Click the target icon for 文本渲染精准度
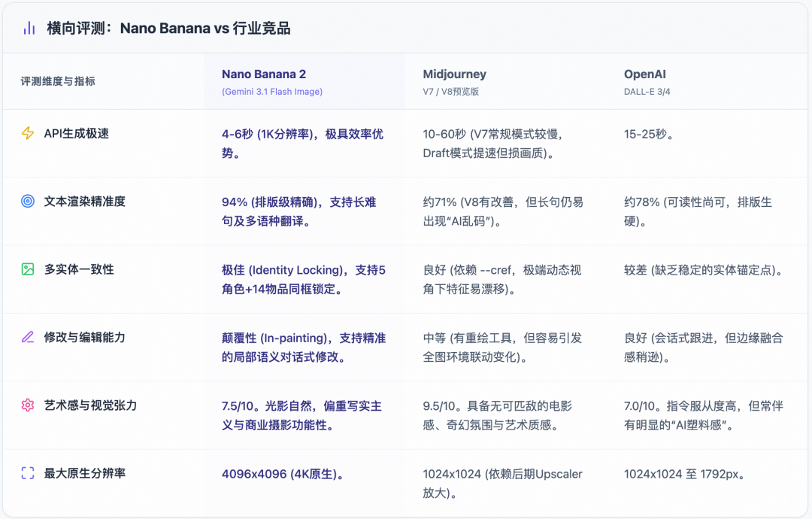This screenshot has width=812, height=519. pyautogui.click(x=28, y=202)
